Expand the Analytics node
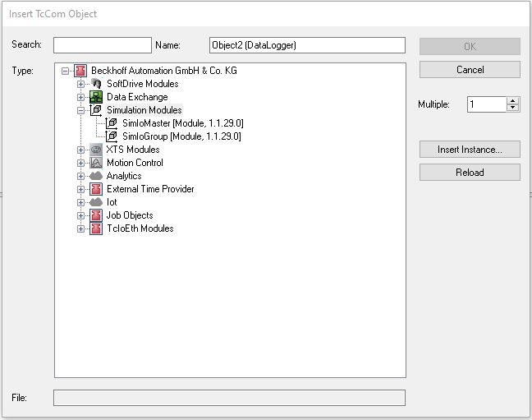The height and width of the screenshot is (420, 532). pyautogui.click(x=80, y=177)
